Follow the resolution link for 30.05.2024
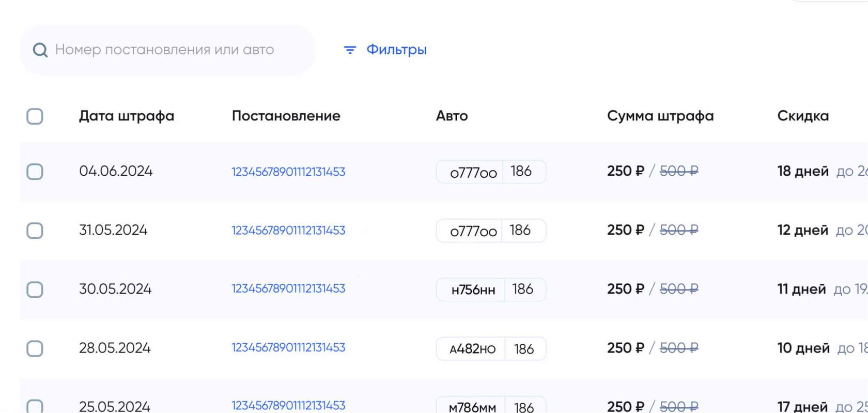This screenshot has height=413, width=868. pyautogui.click(x=288, y=289)
